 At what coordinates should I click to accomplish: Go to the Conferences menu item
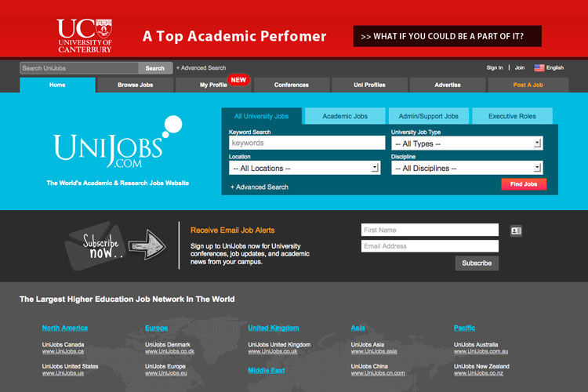(292, 85)
